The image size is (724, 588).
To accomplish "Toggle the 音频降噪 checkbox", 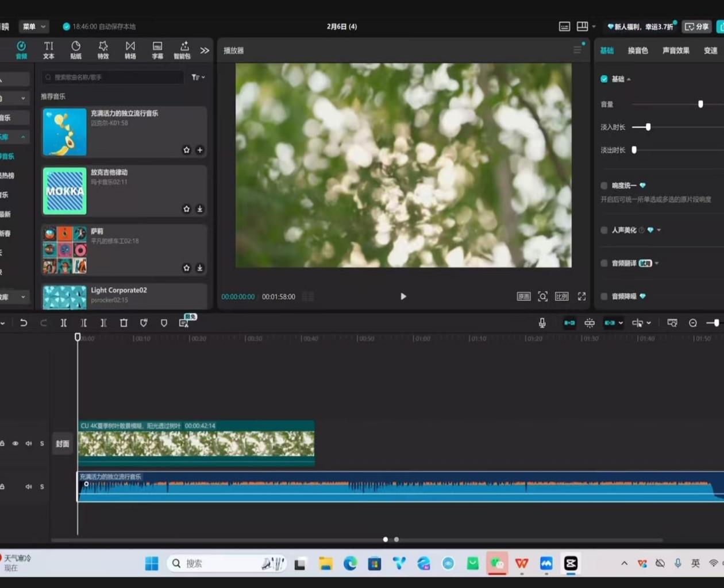I will coord(604,296).
